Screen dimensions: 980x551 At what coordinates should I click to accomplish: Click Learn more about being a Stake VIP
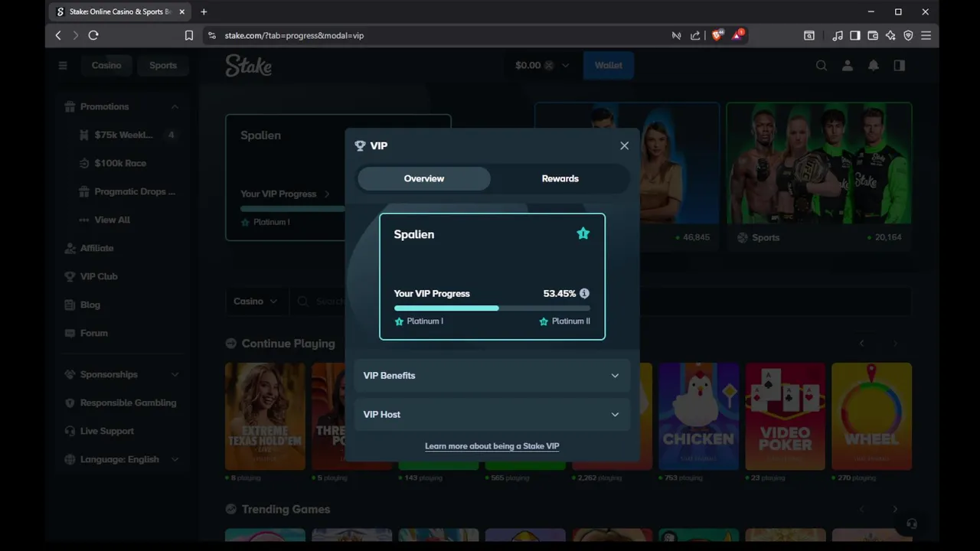[492, 446]
